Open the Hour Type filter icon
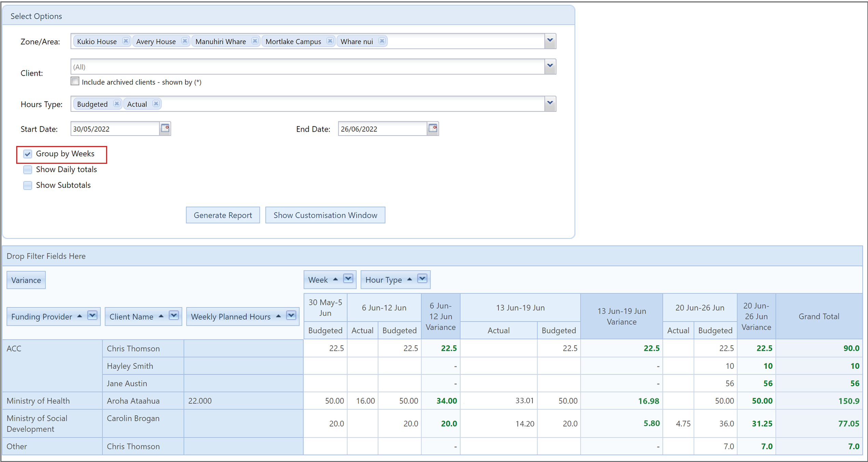The height and width of the screenshot is (462, 868). pos(422,279)
